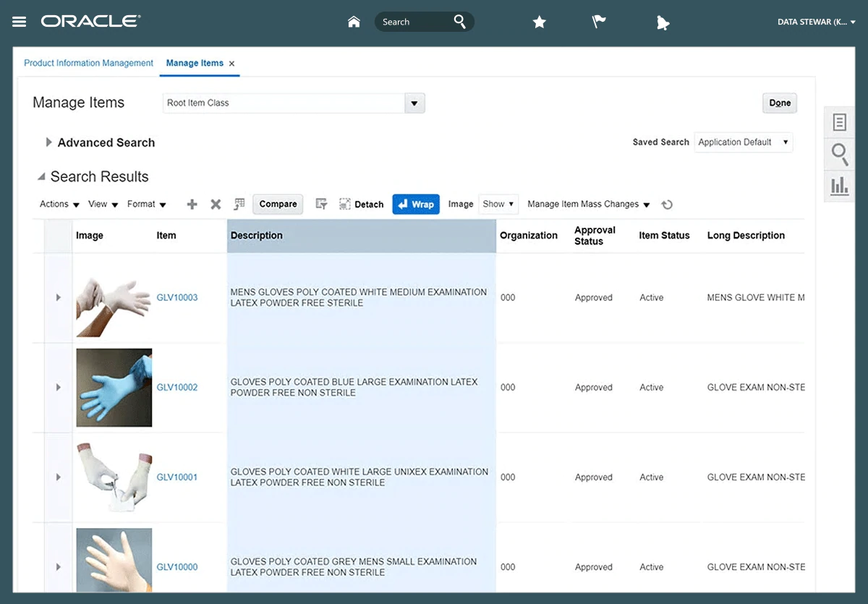Open Favorites star icon
This screenshot has height=604, width=868.
click(539, 22)
